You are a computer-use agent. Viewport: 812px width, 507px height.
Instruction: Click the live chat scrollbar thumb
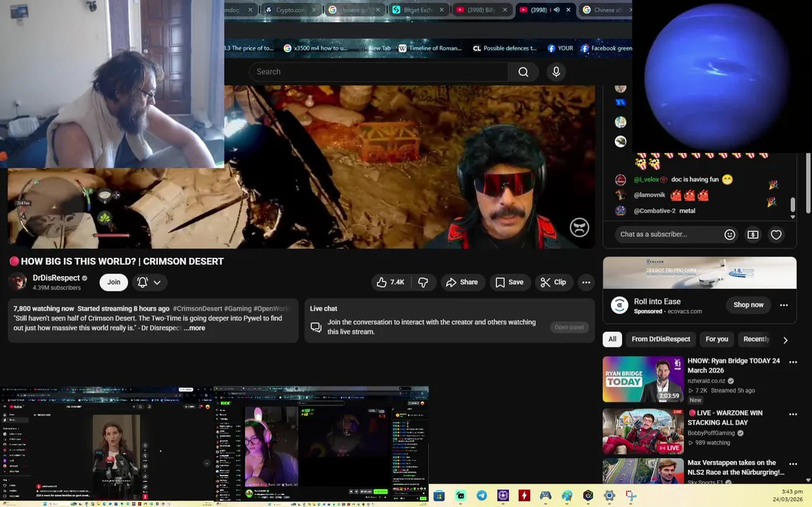tap(792, 205)
